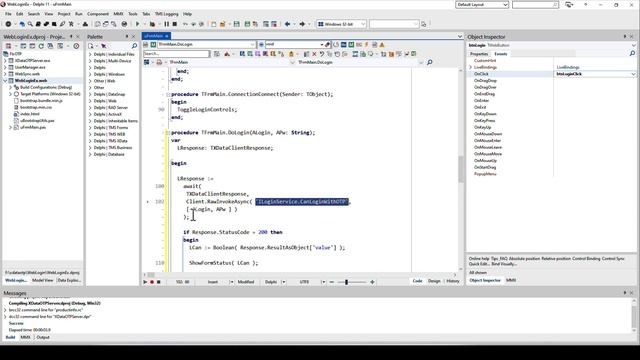Open the Default Layout dropdown

tap(482, 4)
